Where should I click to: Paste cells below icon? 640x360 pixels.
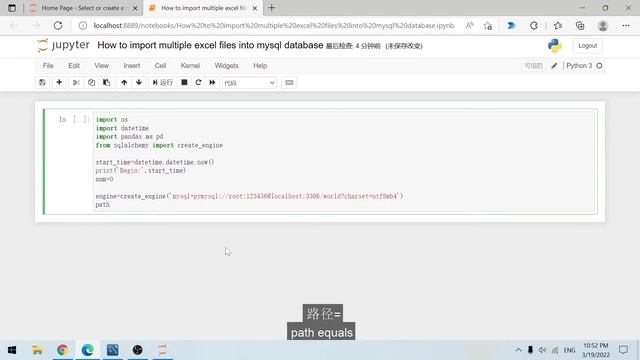[107, 82]
